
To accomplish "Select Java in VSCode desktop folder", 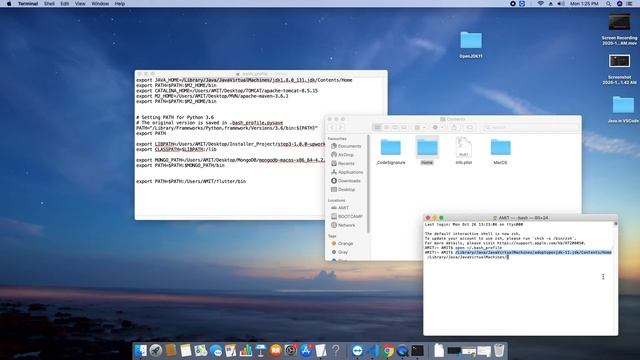I will pos(623,109).
